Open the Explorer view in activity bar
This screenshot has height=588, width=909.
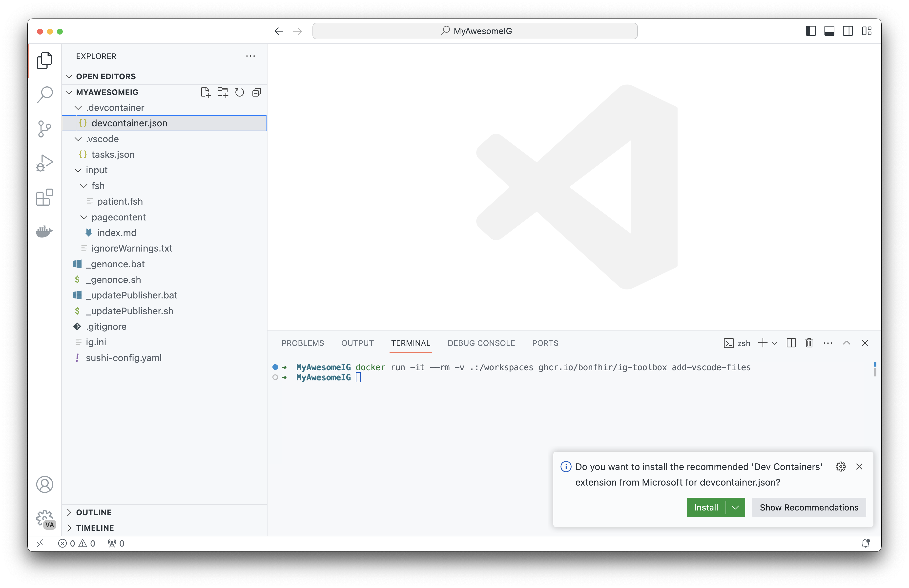click(44, 60)
